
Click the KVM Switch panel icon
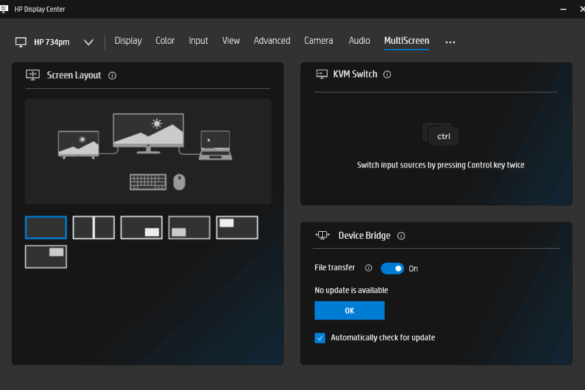coord(322,74)
